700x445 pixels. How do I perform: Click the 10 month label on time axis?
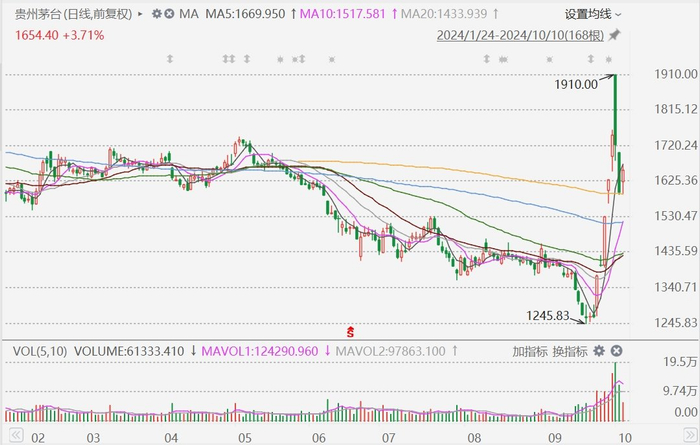[625, 438]
